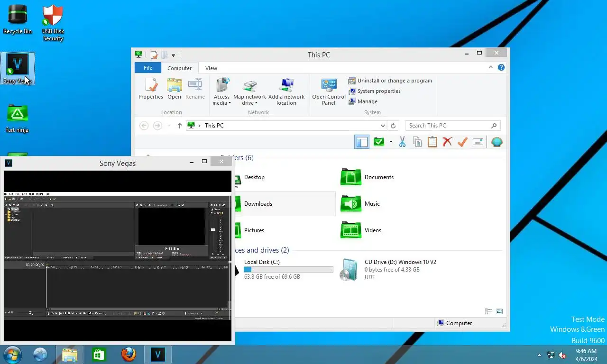Open the Access media dropdown

click(221, 92)
